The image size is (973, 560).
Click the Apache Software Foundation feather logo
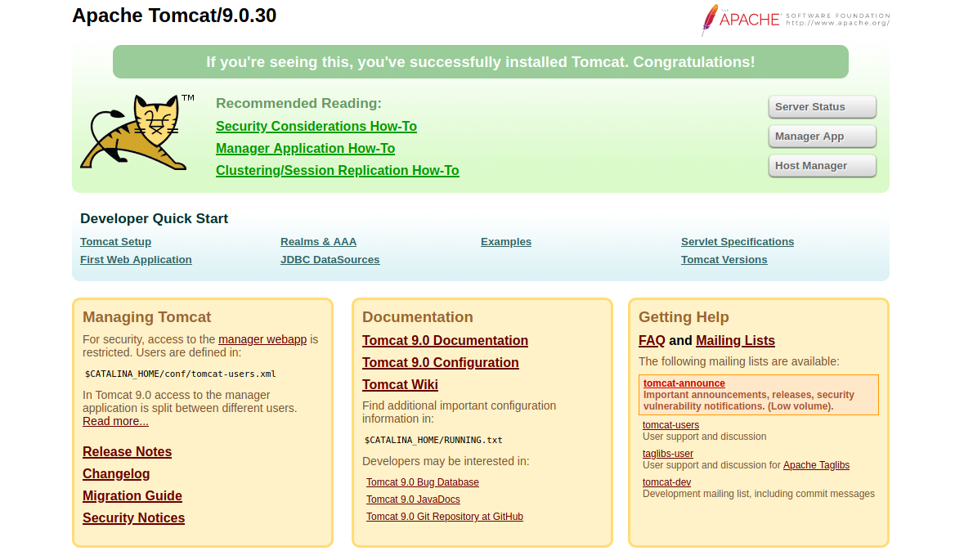[x=796, y=20]
